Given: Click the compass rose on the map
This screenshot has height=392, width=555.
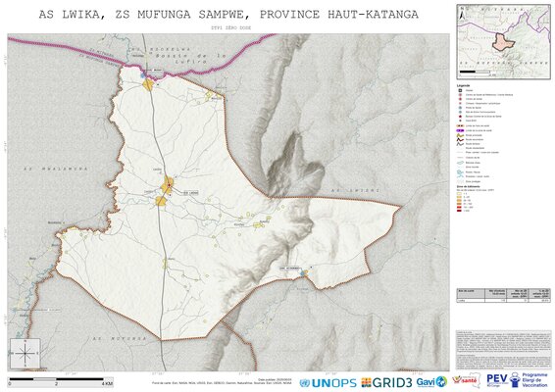Looking at the screenshot, I should pyautogui.click(x=25, y=353).
